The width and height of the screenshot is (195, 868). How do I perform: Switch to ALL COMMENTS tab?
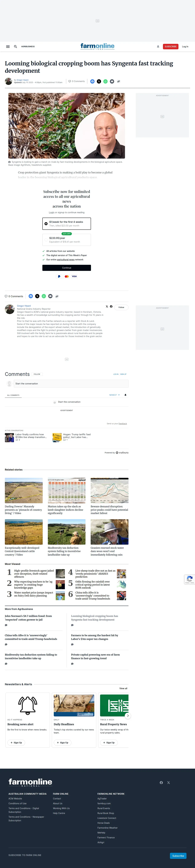tap(13, 395)
